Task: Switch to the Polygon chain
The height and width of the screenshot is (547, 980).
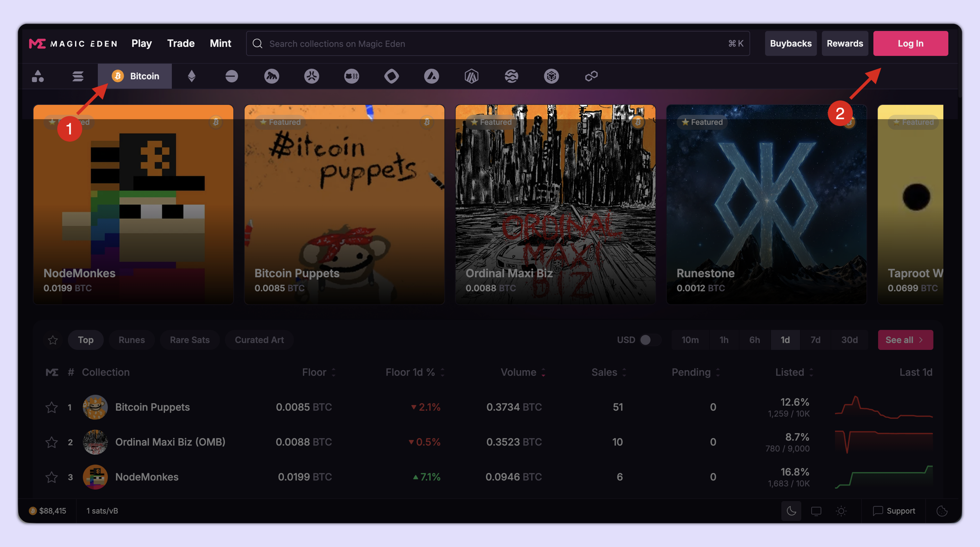Action: pos(591,76)
